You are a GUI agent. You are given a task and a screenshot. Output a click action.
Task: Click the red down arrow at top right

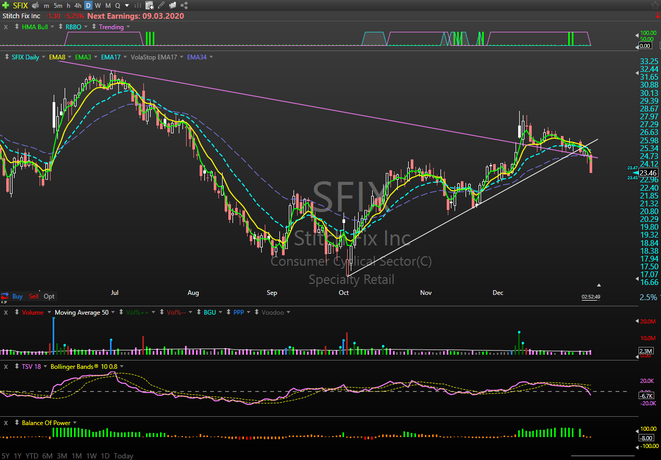click(x=658, y=16)
